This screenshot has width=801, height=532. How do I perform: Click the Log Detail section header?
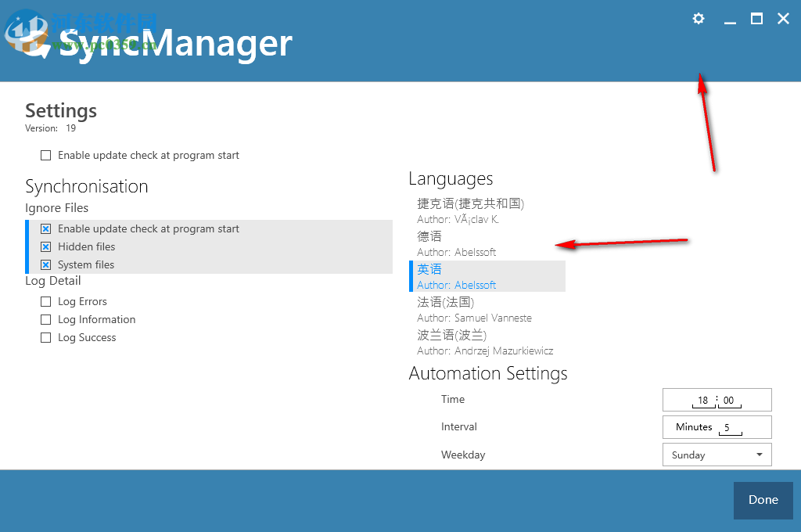[x=52, y=280]
